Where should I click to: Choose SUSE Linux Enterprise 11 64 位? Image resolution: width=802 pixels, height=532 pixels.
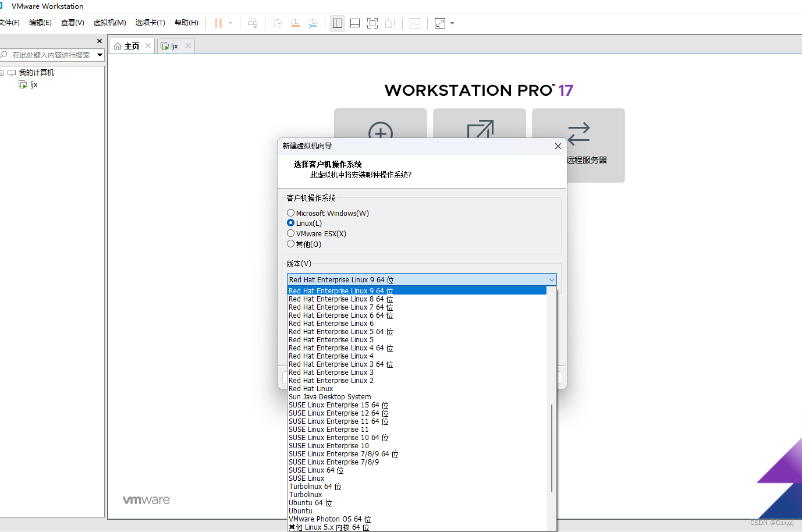pyautogui.click(x=417, y=421)
